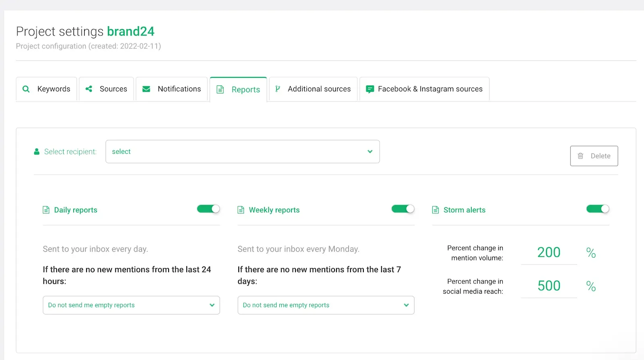
Task: Click the document icon beside Storm alerts
Action: pyautogui.click(x=435, y=210)
